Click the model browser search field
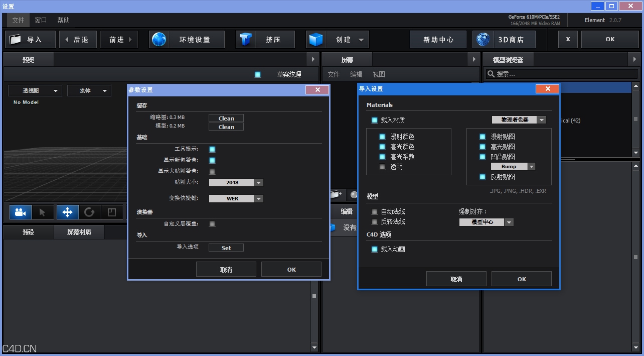The width and height of the screenshot is (644, 356). (562, 74)
